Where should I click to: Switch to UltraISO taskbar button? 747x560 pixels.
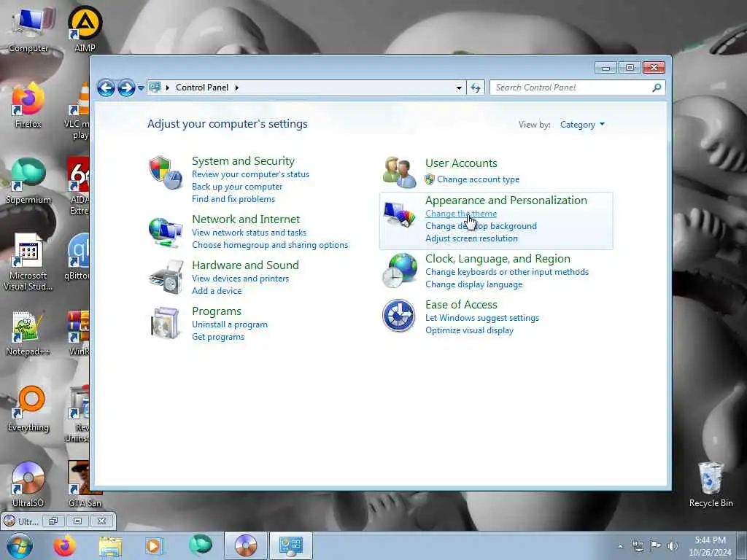[246, 545]
